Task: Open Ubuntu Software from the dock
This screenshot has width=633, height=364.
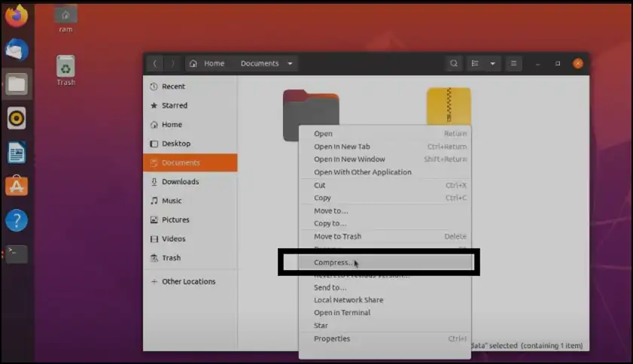Action: [x=17, y=186]
